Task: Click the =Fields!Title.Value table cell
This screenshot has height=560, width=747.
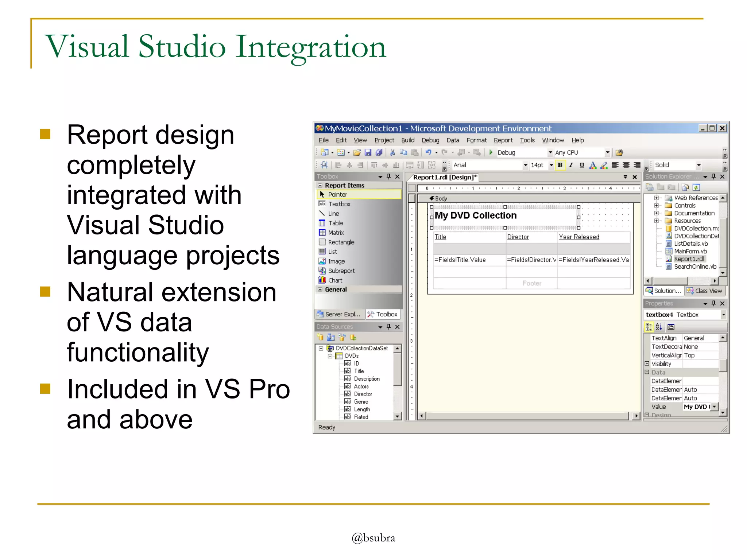Action: click(x=470, y=260)
